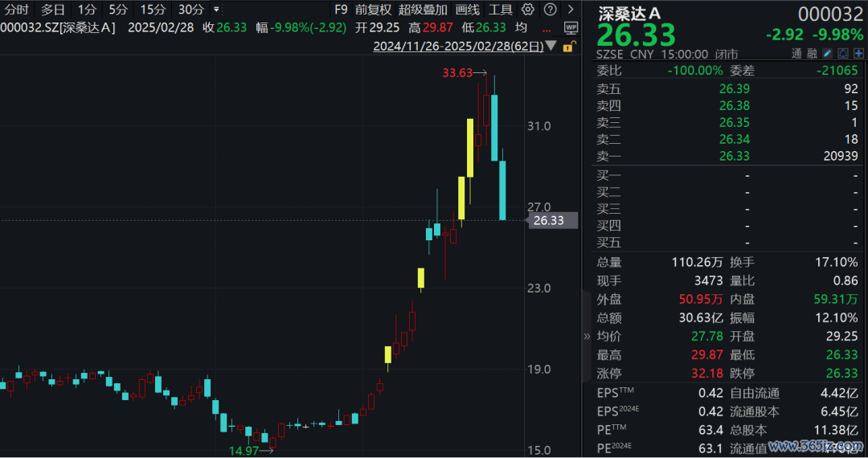Click the 换手 value 17.10%
Image resolution: width=868 pixels, height=458 pixels.
pyautogui.click(x=837, y=262)
